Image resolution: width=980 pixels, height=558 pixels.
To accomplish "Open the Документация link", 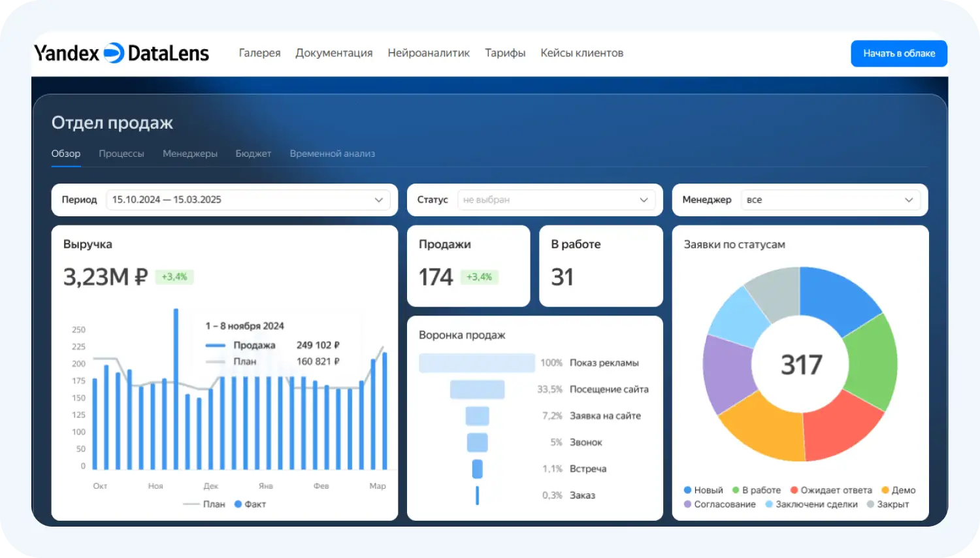I will pos(334,53).
